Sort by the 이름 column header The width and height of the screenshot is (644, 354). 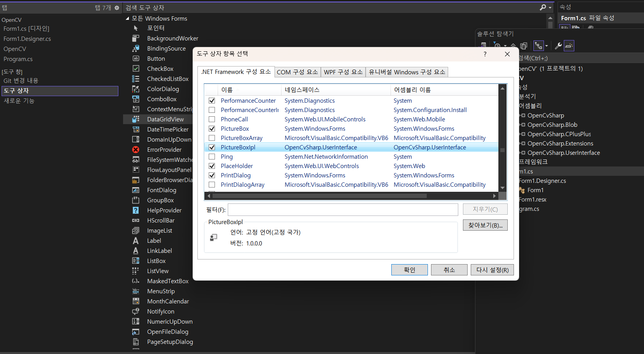(x=249, y=90)
